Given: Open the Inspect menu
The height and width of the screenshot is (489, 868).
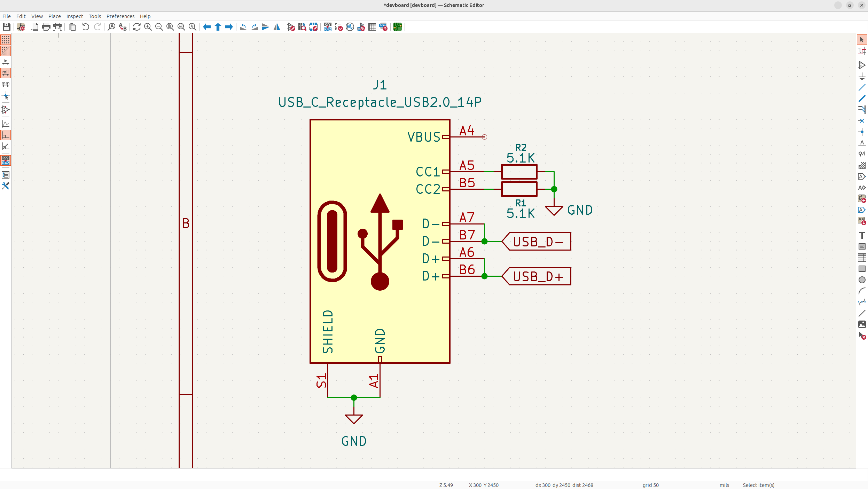Looking at the screenshot, I should coord(75,16).
